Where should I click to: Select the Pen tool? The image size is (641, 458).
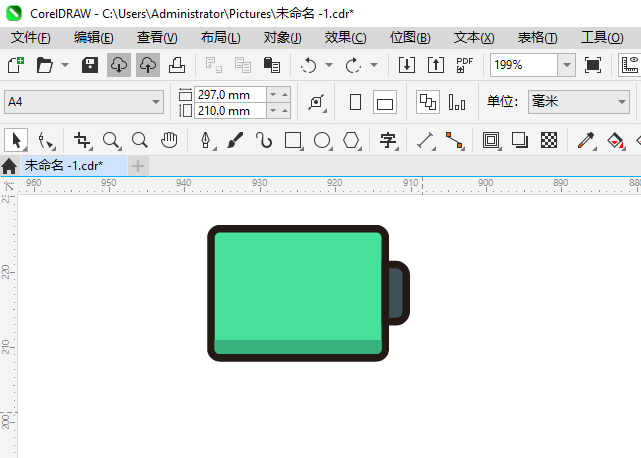coord(206,140)
